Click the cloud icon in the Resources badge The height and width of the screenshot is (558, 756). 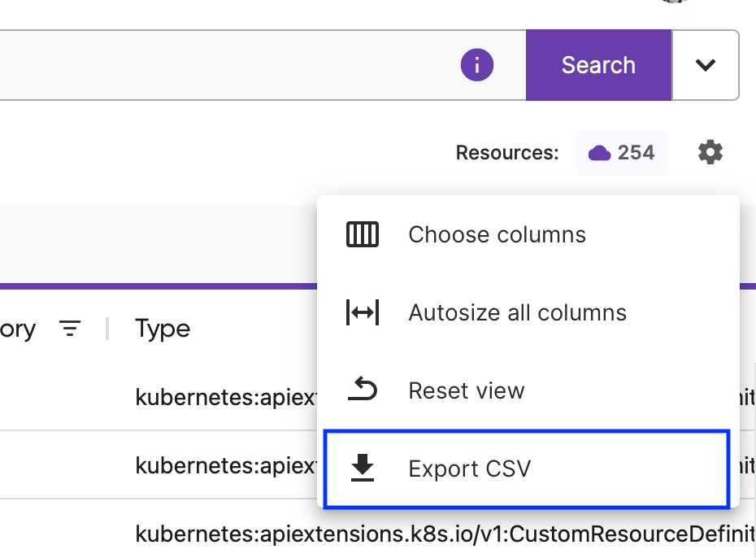(x=601, y=152)
